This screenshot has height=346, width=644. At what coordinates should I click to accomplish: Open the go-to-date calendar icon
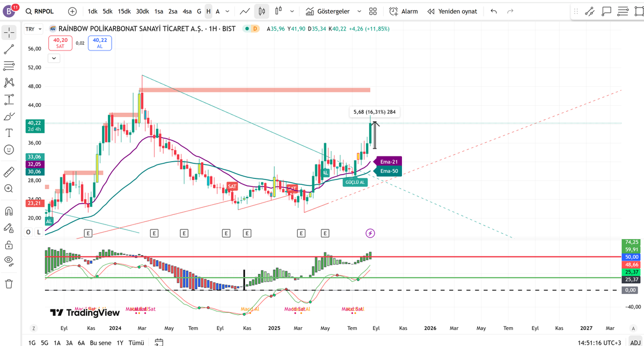click(x=159, y=342)
